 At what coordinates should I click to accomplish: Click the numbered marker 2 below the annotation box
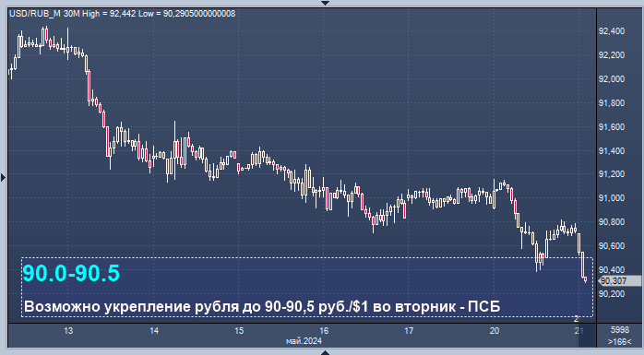point(577,318)
